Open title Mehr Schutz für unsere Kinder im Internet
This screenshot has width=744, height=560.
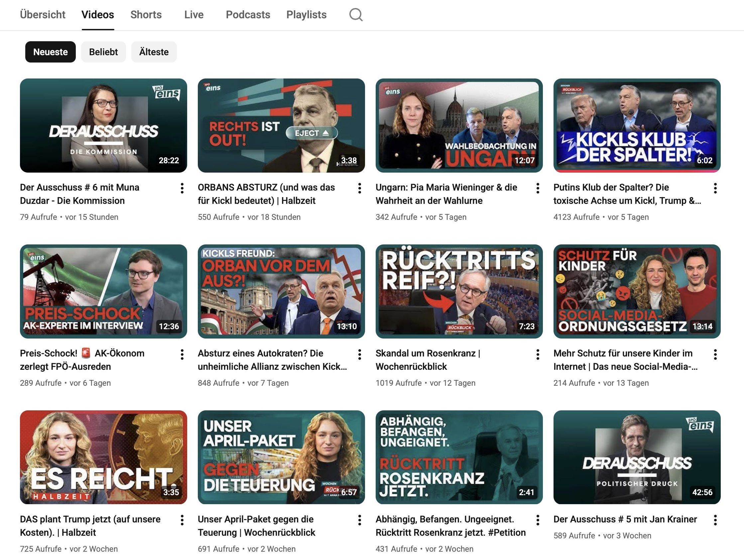626,360
